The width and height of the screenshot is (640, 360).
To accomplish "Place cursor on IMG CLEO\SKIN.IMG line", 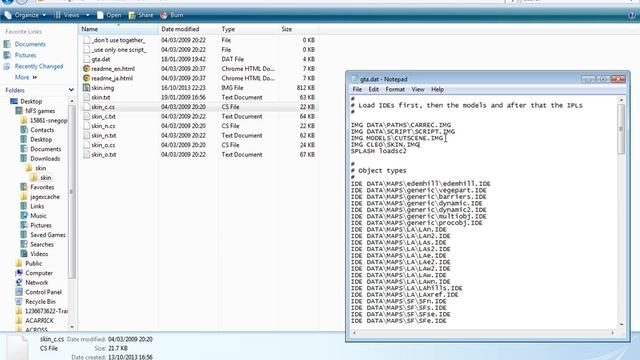I will [x=385, y=144].
